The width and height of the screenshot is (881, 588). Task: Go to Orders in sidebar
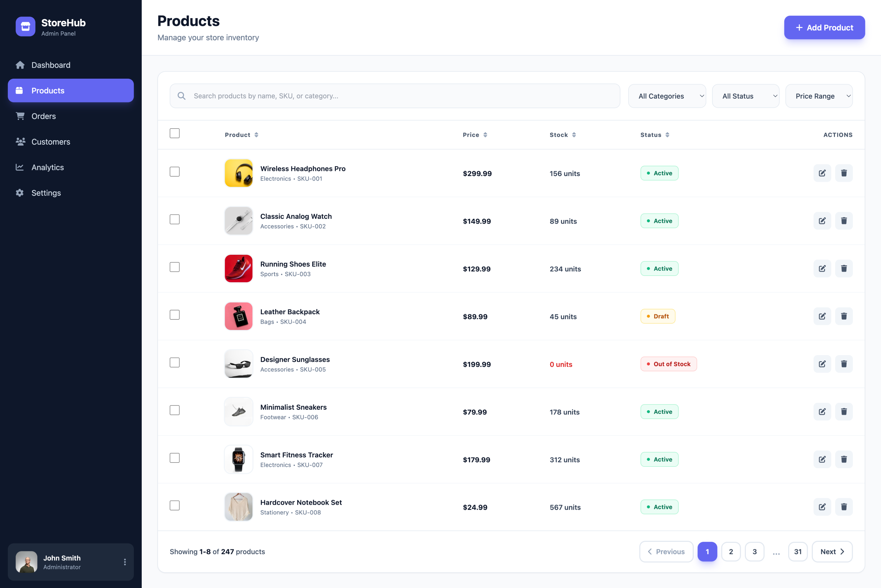44,116
